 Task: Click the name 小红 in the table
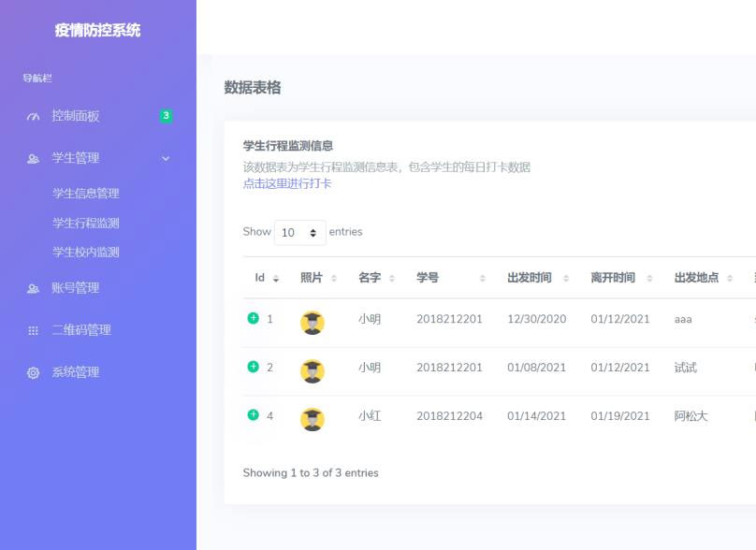click(x=370, y=416)
